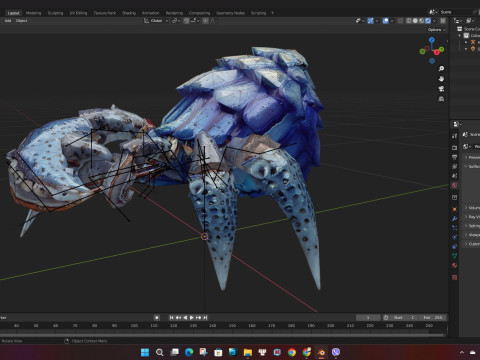Switch to the Modeling workspace tab
The width and height of the screenshot is (480, 360).
click(x=34, y=13)
